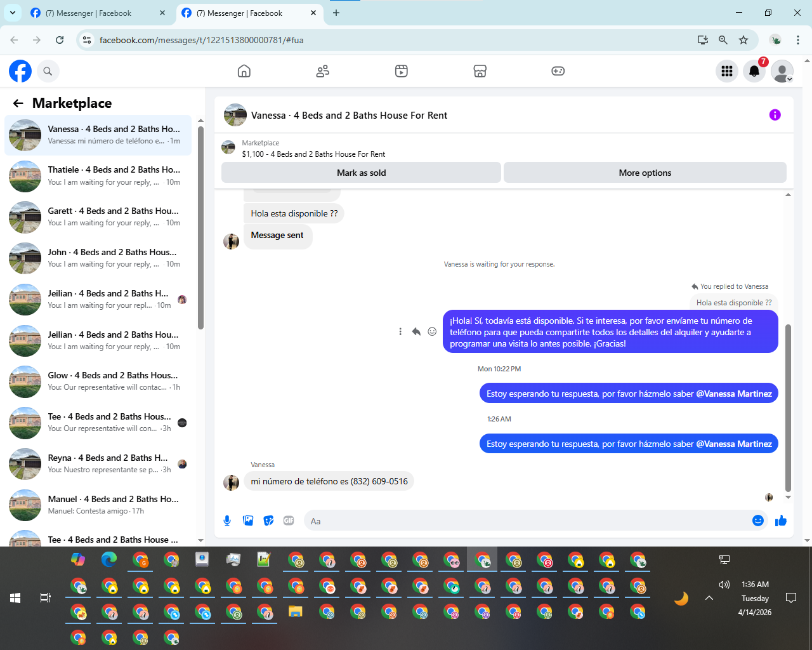The height and width of the screenshot is (650, 812).
Task: Open Chrome three-dot menu
Action: (798, 40)
